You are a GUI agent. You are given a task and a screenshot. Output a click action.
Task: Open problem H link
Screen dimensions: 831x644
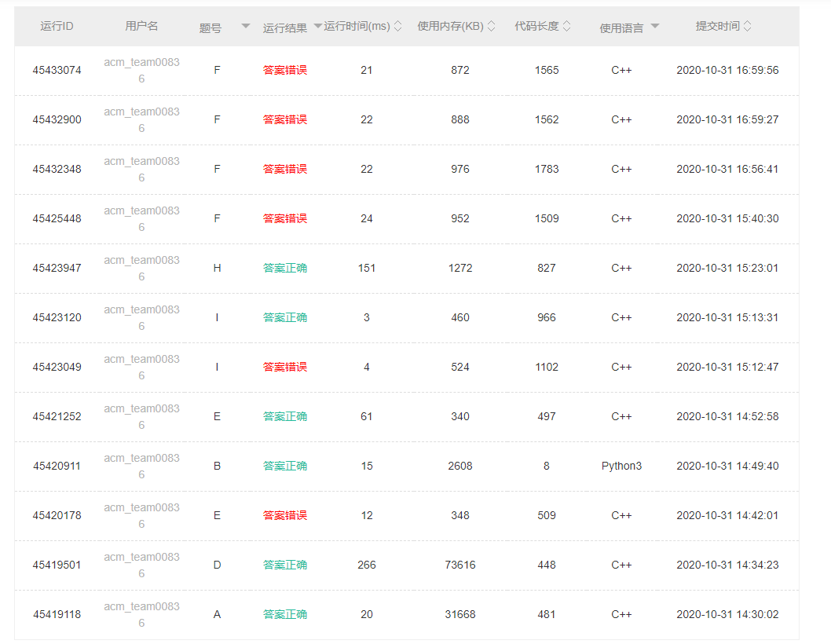pyautogui.click(x=218, y=268)
